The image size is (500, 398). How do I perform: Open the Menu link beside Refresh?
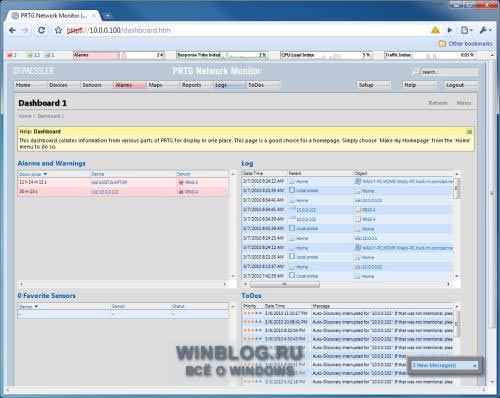[464, 103]
